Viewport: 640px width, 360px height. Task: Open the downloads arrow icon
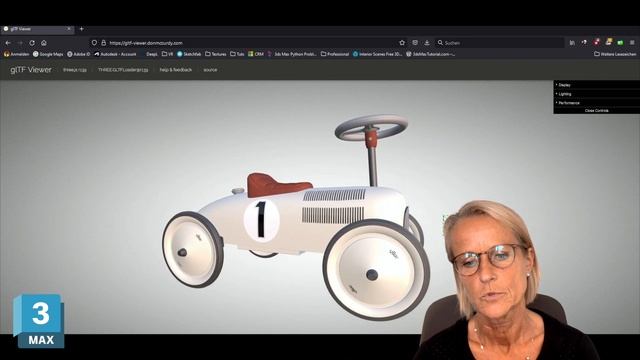pos(427,43)
